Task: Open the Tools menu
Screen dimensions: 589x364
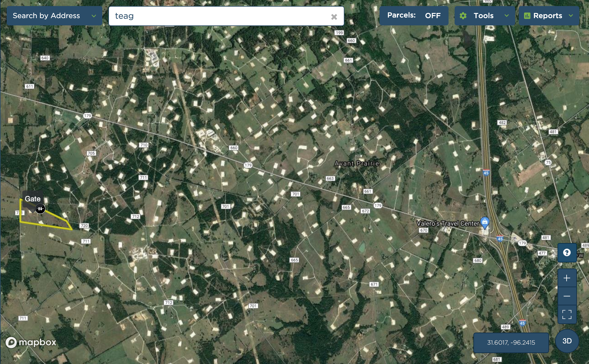Action: click(x=483, y=16)
